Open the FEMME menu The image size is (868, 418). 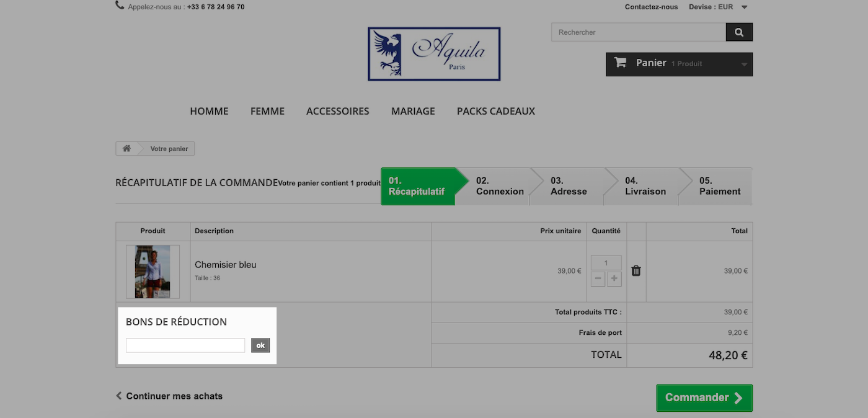point(267,111)
